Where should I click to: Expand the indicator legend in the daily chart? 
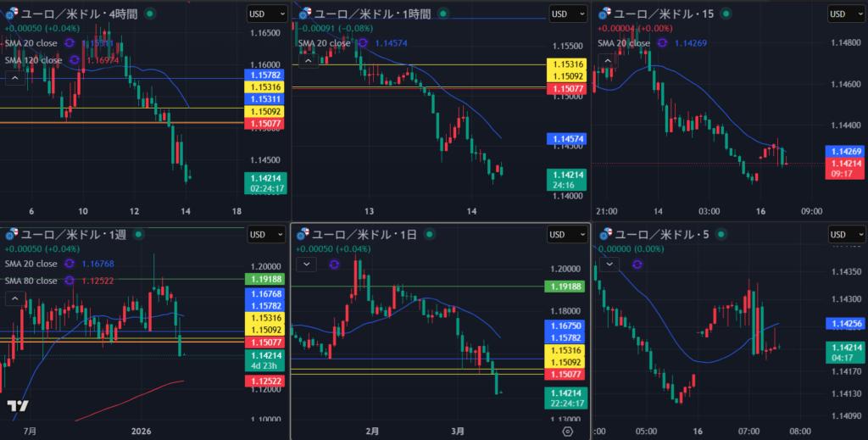click(306, 265)
